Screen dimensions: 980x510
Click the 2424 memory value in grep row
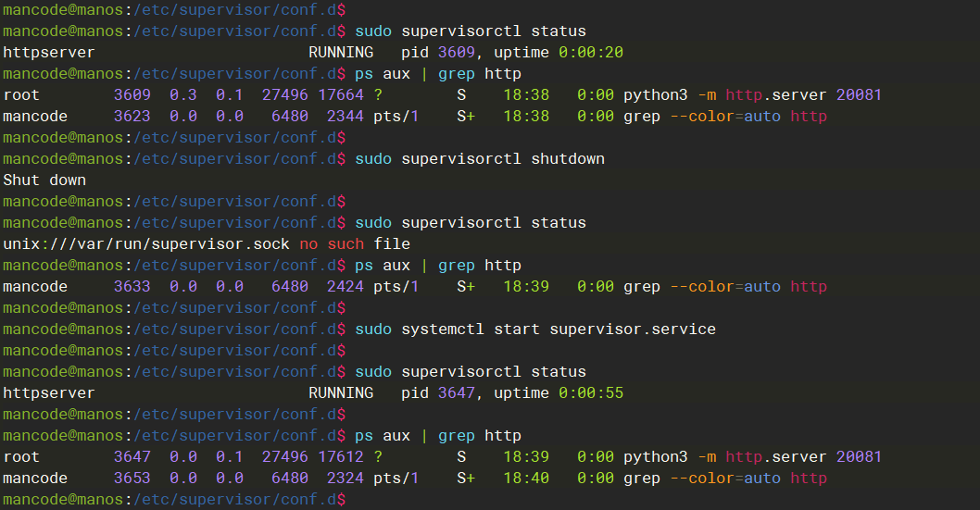click(346, 287)
